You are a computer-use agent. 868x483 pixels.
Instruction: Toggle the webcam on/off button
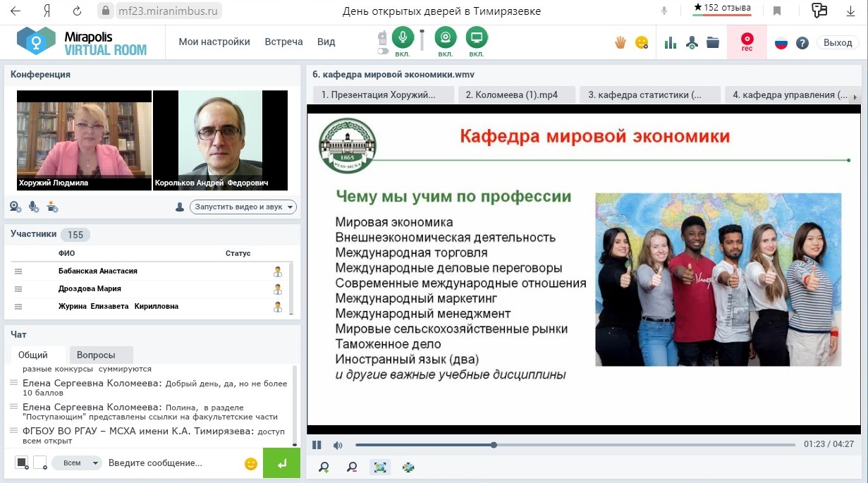445,37
